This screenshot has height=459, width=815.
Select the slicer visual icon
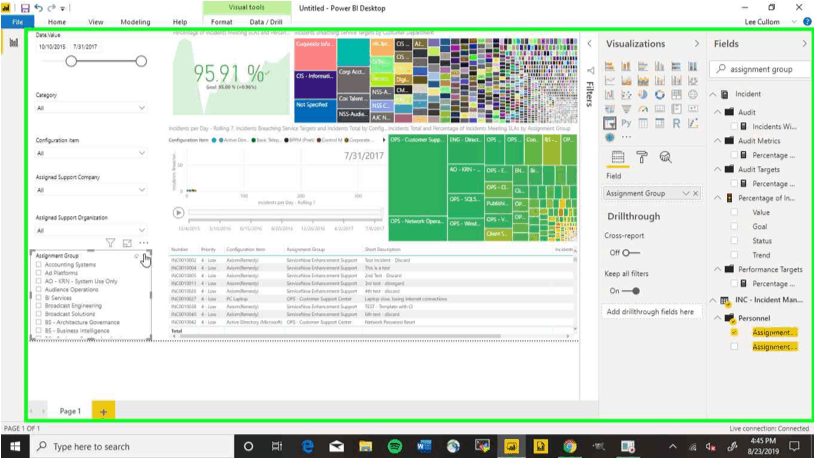click(610, 123)
